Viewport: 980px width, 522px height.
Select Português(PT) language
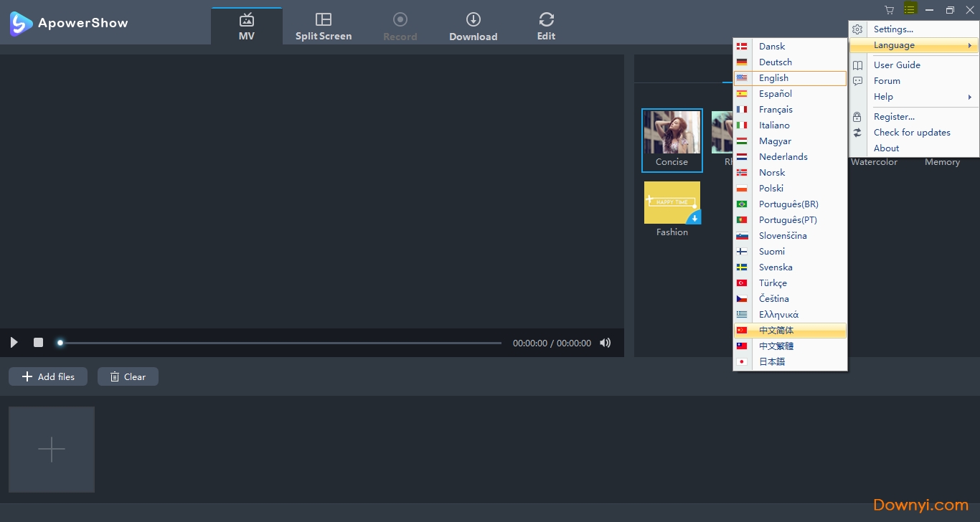(x=790, y=220)
